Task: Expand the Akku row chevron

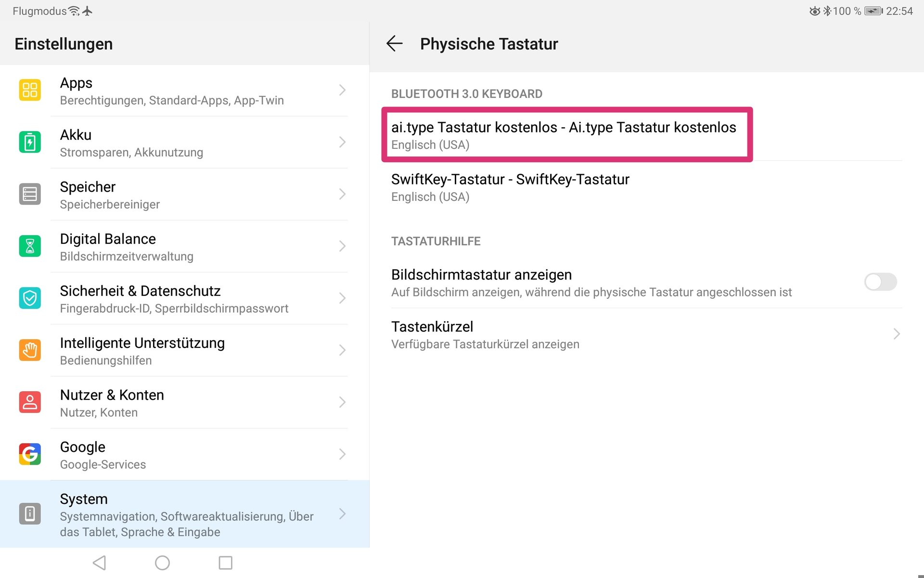Action: [x=342, y=142]
